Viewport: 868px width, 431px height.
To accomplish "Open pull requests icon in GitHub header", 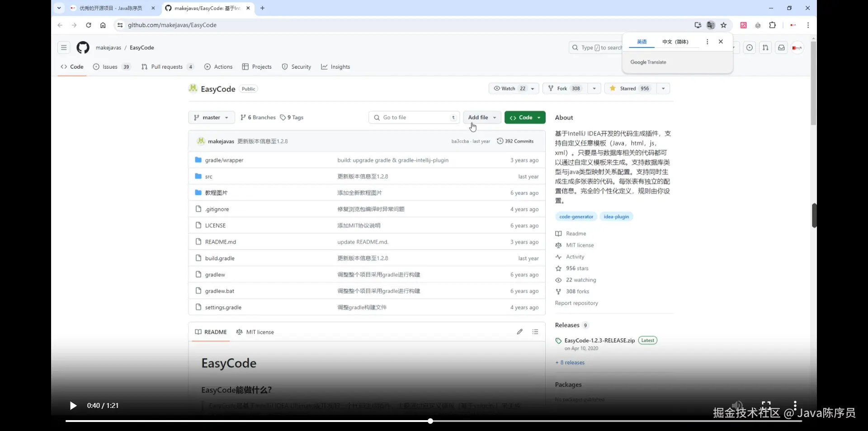I will pos(765,47).
